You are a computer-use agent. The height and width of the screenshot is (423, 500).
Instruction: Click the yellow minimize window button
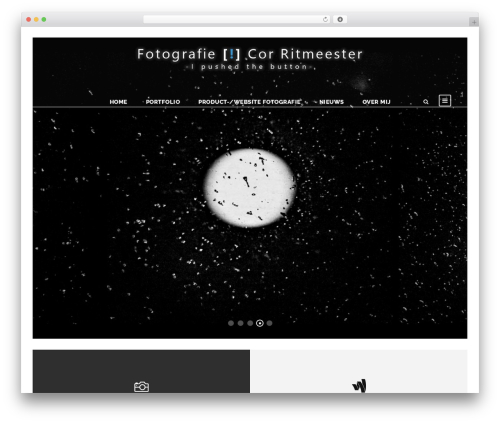[36, 20]
